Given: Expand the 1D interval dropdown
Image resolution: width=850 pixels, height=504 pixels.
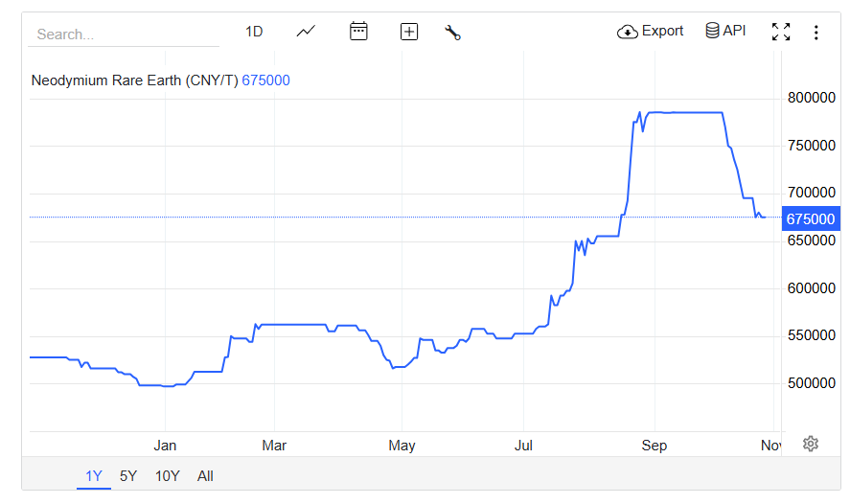Looking at the screenshot, I should (254, 32).
